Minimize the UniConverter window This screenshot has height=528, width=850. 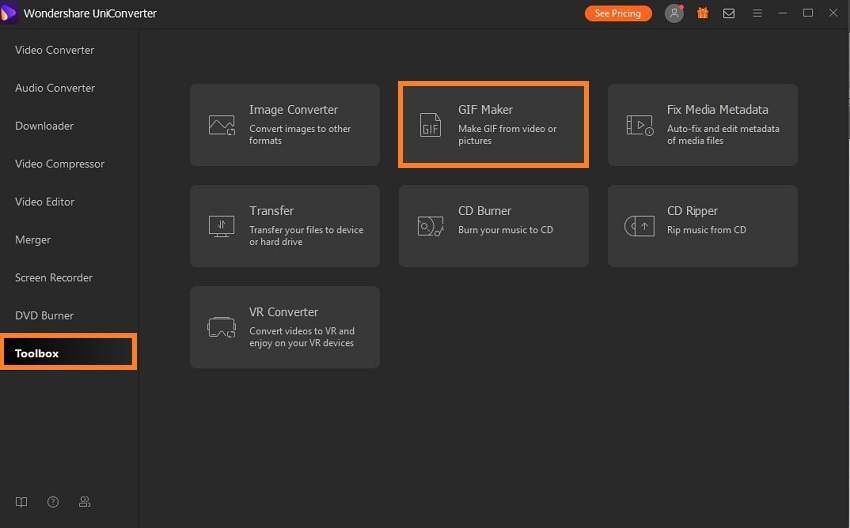click(782, 13)
